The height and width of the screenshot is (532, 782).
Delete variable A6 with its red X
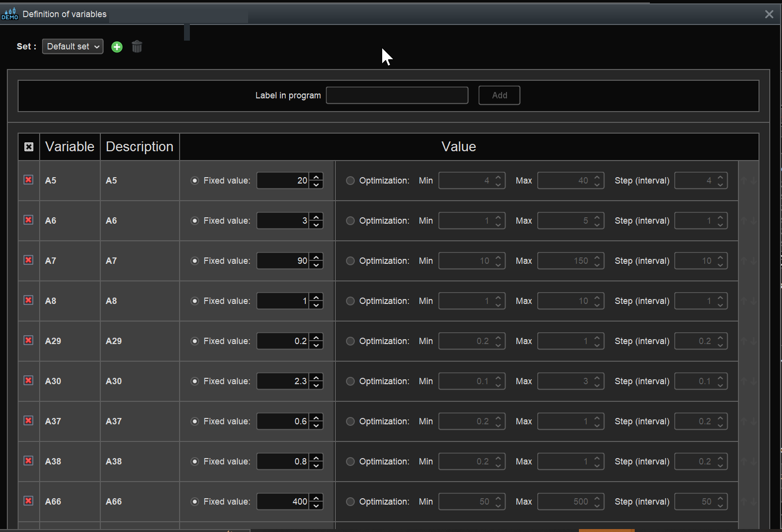[x=29, y=220]
